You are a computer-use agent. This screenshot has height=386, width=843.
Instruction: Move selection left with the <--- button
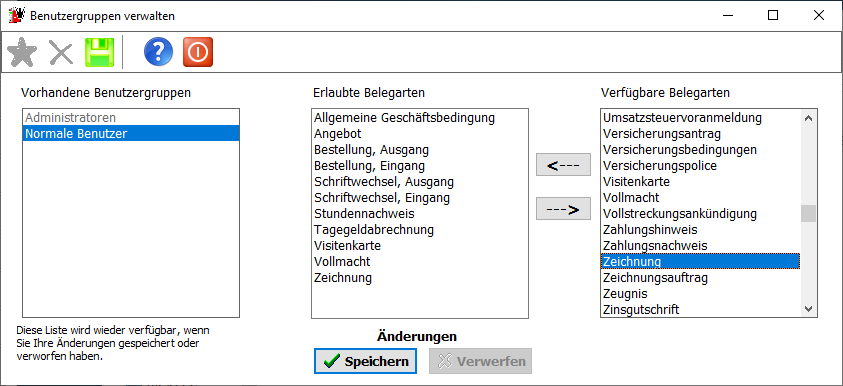[x=563, y=165]
